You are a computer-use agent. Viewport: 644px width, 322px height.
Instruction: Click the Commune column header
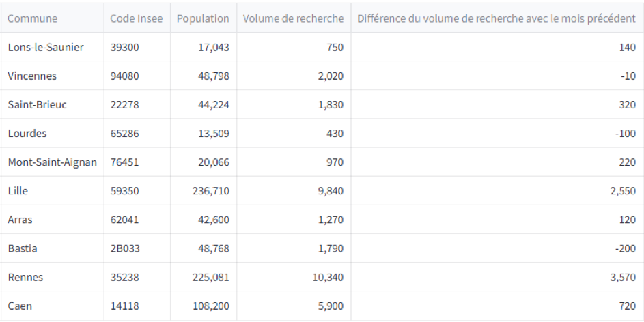tap(33, 18)
